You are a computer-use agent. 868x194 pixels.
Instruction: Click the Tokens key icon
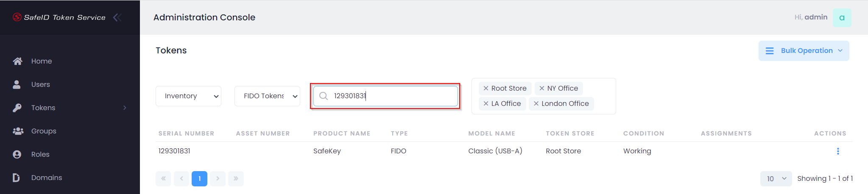17,108
